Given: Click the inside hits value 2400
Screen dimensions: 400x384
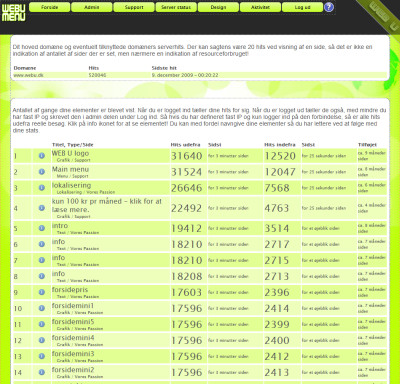Looking at the screenshot, I should click(x=277, y=341).
